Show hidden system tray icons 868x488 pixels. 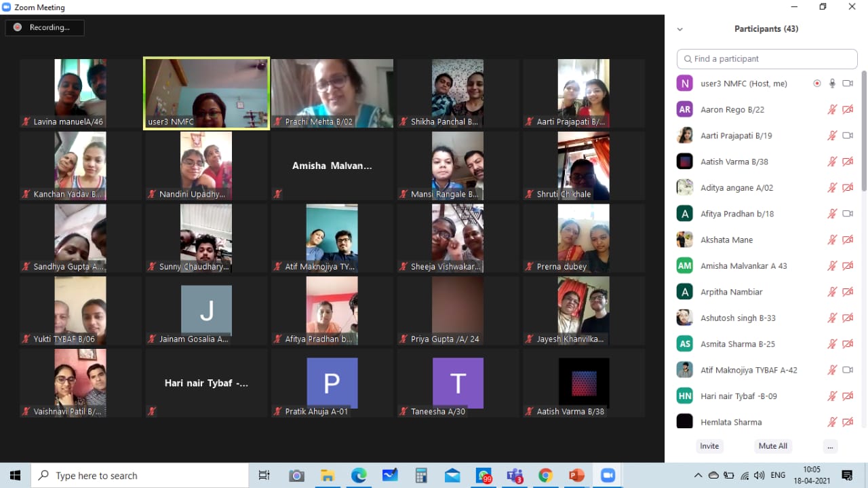pos(698,476)
